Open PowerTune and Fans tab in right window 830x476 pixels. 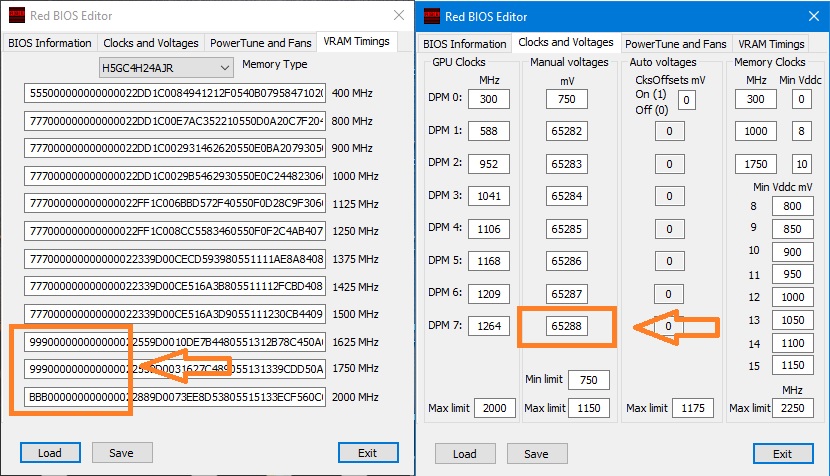click(675, 44)
